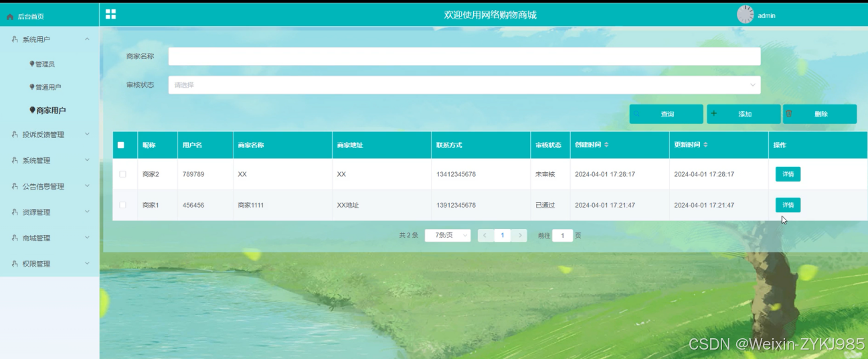The height and width of the screenshot is (359, 868).
Task: Click status 已通过 in 商家1 row
Action: pyautogui.click(x=545, y=205)
